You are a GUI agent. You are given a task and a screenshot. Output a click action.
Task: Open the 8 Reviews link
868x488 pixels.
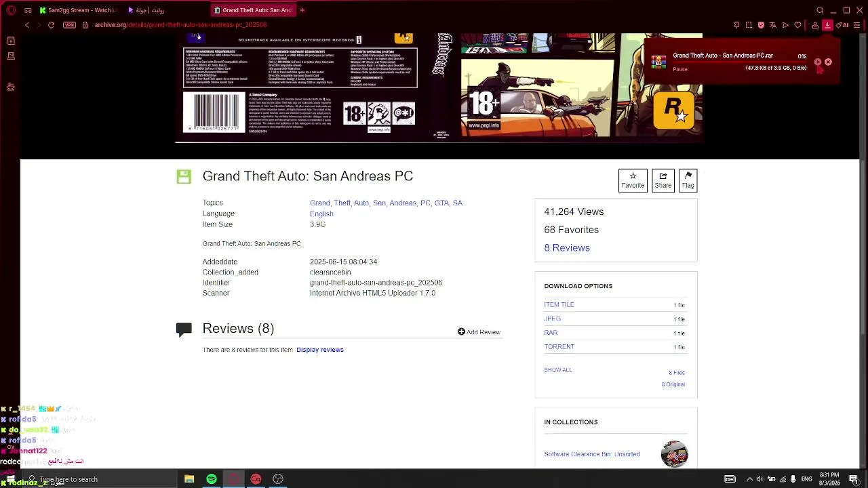click(x=567, y=248)
